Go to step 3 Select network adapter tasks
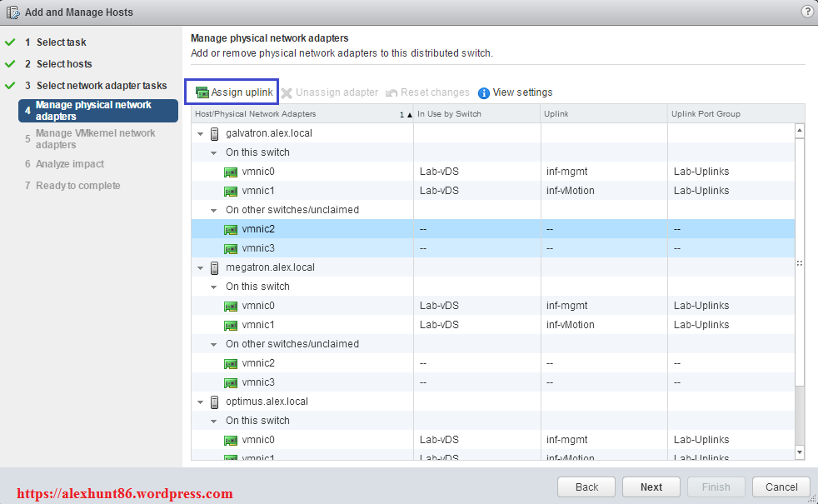The image size is (818, 504). [101, 86]
